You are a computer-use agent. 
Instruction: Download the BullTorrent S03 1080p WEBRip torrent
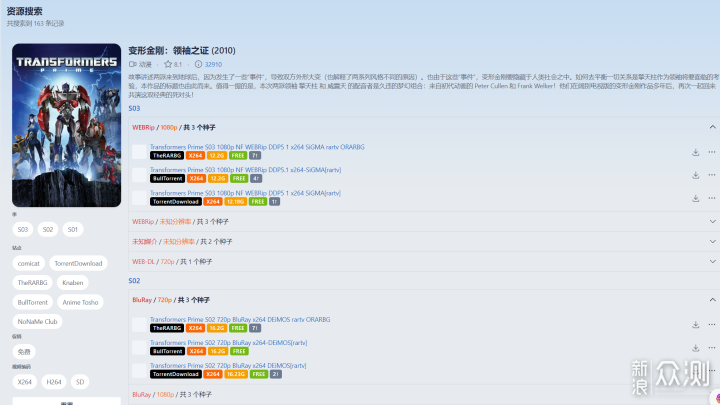tap(696, 175)
